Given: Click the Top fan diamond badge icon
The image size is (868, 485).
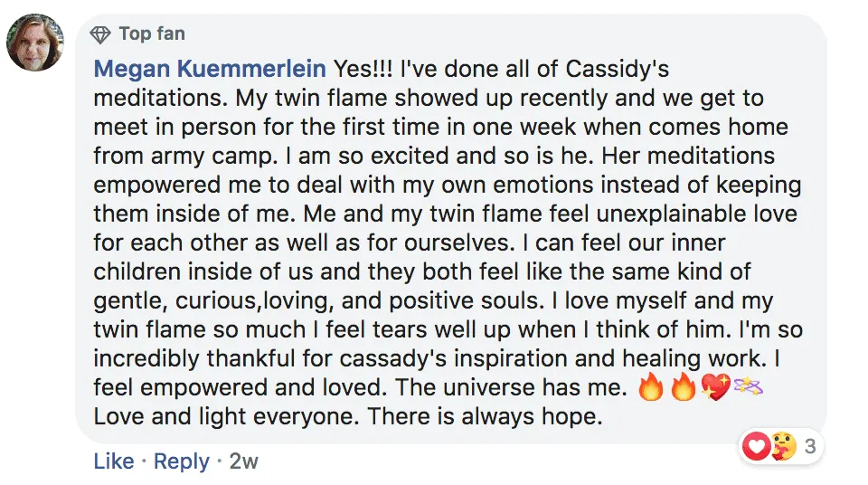Looking at the screenshot, I should click(100, 34).
